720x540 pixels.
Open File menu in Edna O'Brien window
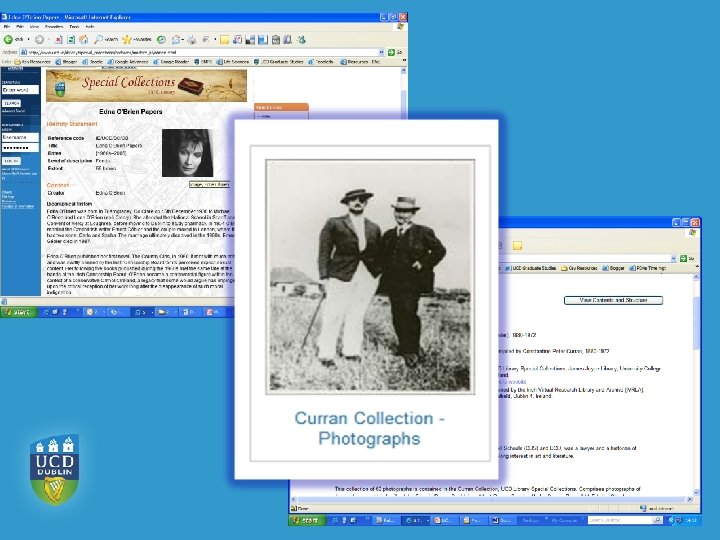point(6,27)
